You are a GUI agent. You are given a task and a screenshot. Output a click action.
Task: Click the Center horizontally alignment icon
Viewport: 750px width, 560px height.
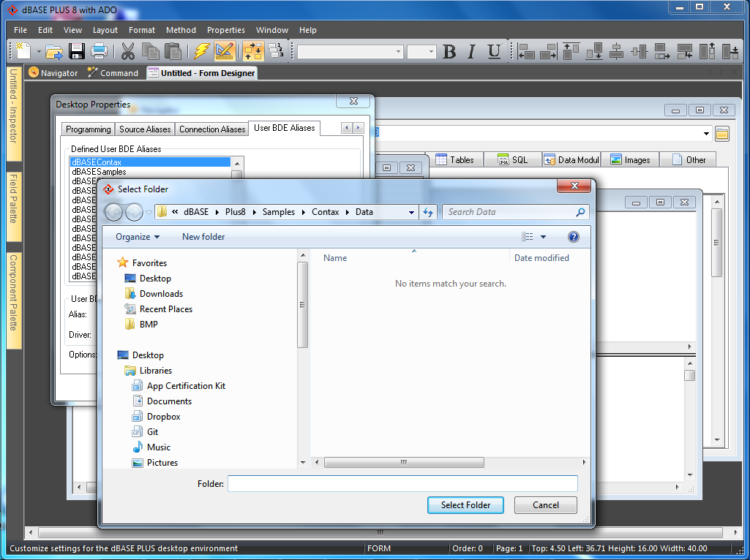point(617,51)
